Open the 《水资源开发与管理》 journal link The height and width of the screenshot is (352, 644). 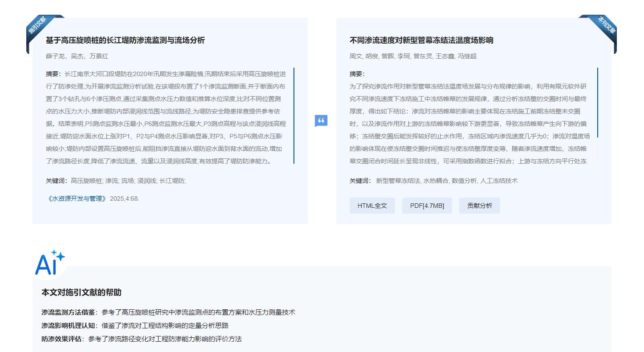click(x=77, y=198)
